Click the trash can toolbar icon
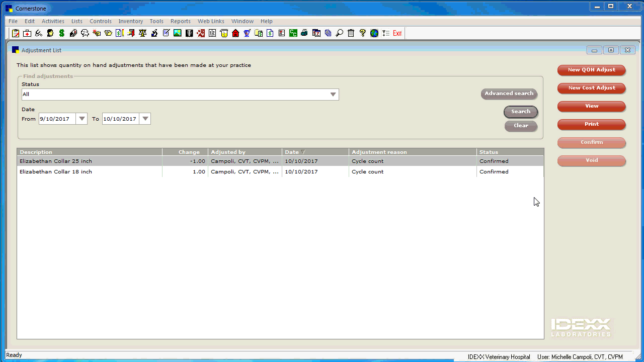The width and height of the screenshot is (644, 362). (x=351, y=33)
